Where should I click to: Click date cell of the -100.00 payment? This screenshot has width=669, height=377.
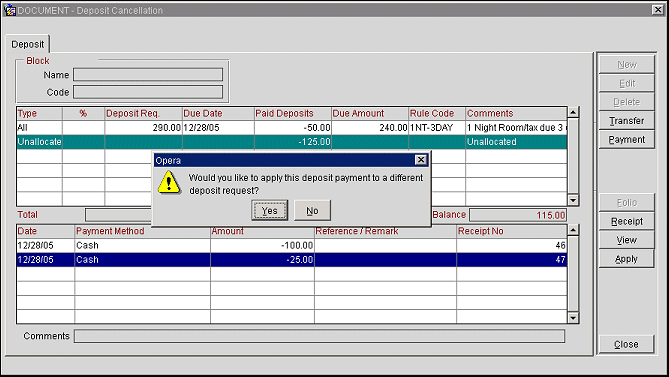[x=46, y=245]
